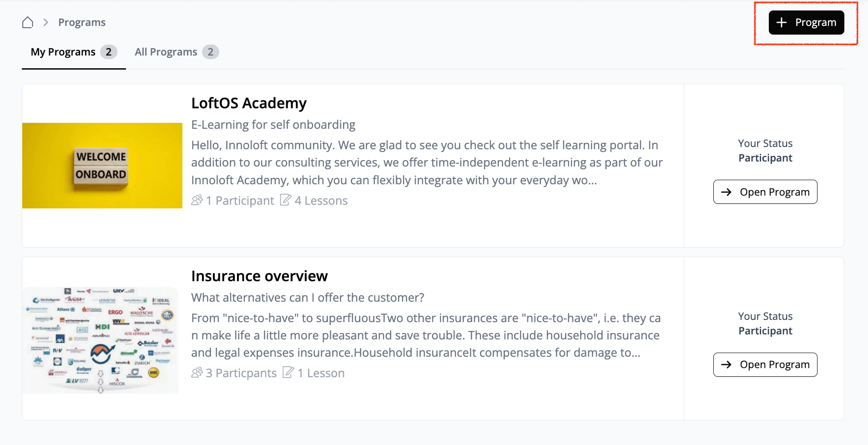
Task: Click lessons pencil icon under LoftOS Academy
Action: click(x=286, y=200)
